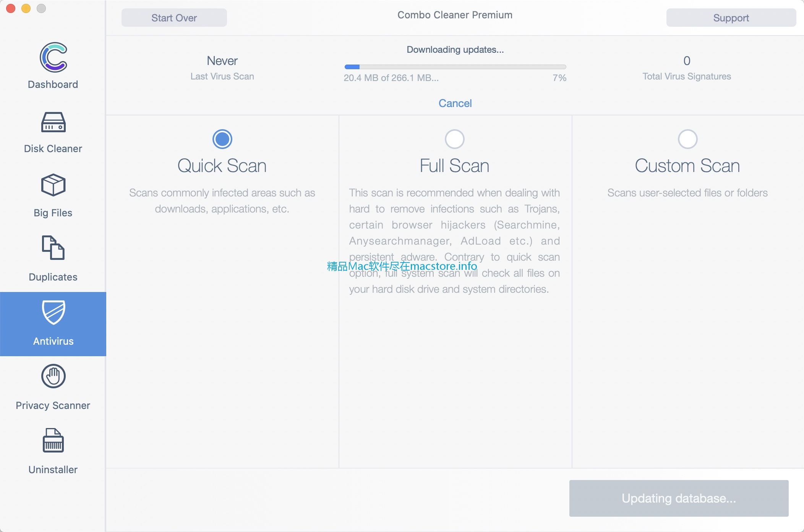
Task: Select the Disk Cleaner tool
Action: pos(52,133)
